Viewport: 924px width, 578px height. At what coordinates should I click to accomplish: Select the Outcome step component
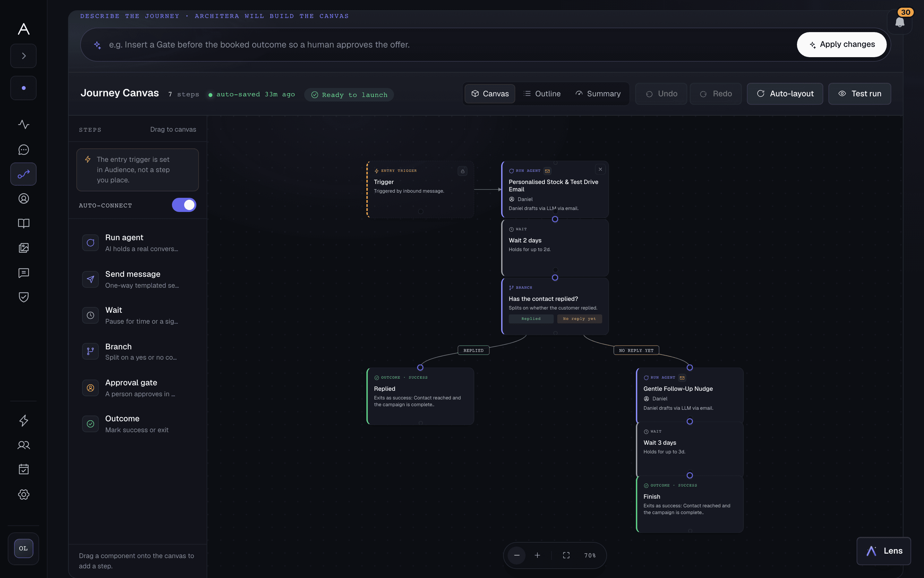coord(138,424)
